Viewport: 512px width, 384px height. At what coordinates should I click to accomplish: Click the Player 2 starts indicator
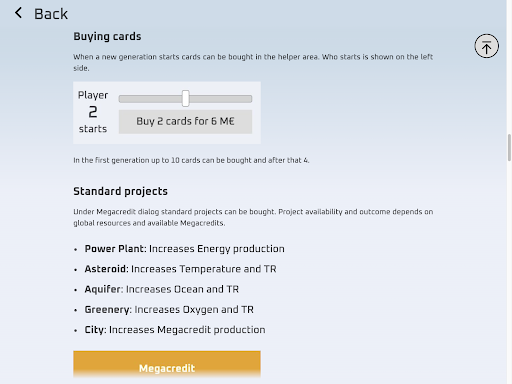point(93,112)
